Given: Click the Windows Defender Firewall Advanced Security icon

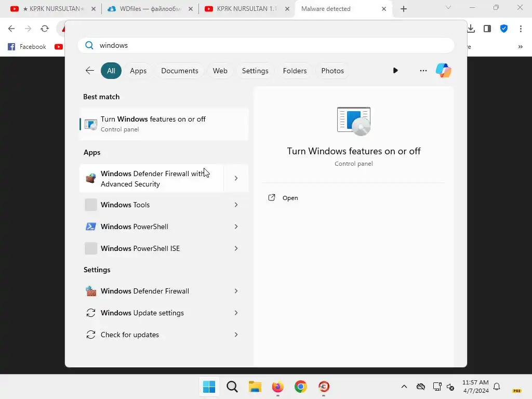Looking at the screenshot, I should coord(91,178).
